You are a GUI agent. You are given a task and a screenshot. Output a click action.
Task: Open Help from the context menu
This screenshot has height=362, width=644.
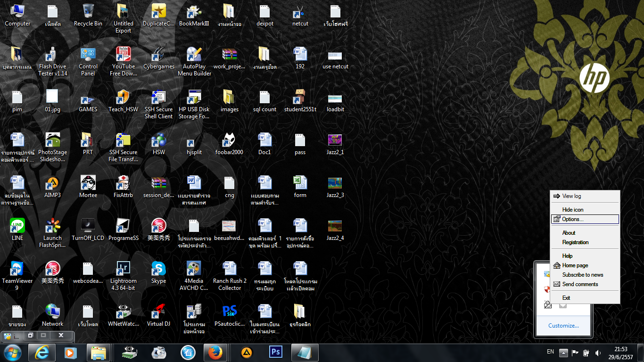coord(585,256)
